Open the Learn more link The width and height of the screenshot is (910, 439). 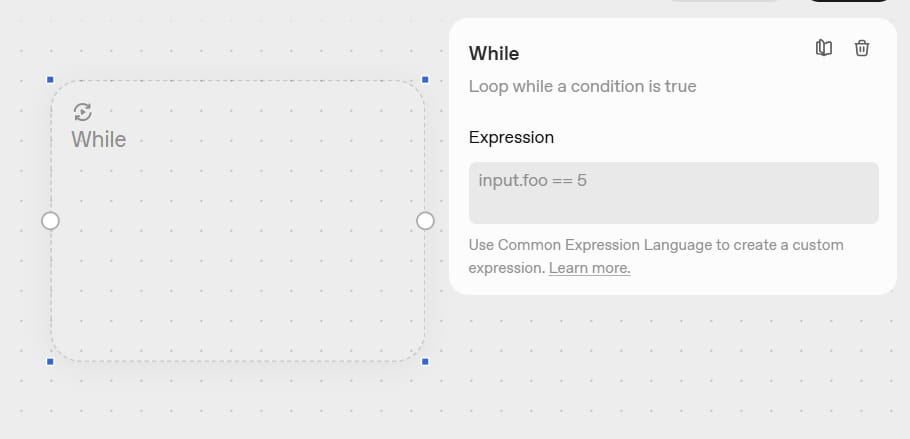[589, 268]
